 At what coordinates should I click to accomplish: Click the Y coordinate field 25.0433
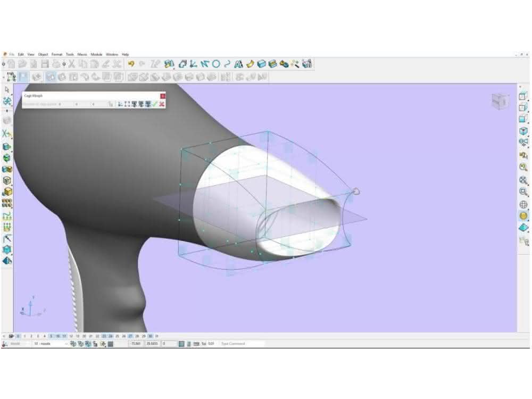pyautogui.click(x=152, y=344)
